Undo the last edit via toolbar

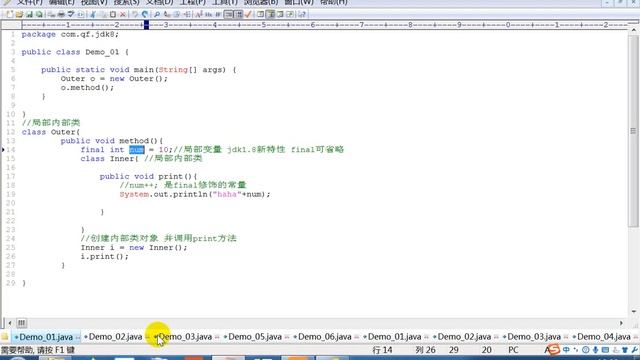[135, 14]
